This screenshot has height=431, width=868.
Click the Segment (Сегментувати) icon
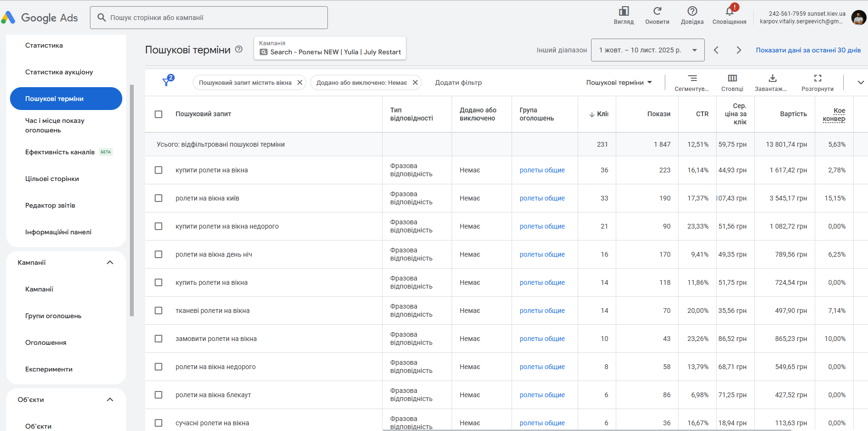(692, 78)
